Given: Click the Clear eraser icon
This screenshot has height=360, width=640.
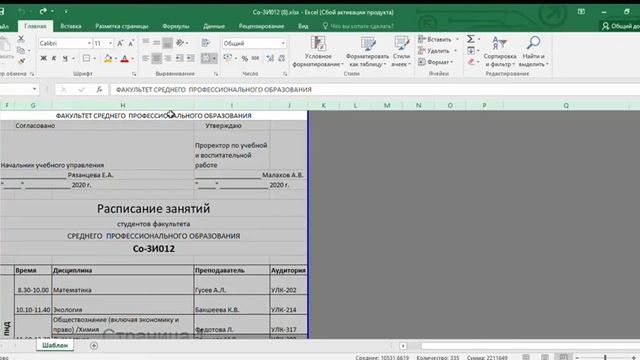Looking at the screenshot, I should pyautogui.click(x=471, y=62).
